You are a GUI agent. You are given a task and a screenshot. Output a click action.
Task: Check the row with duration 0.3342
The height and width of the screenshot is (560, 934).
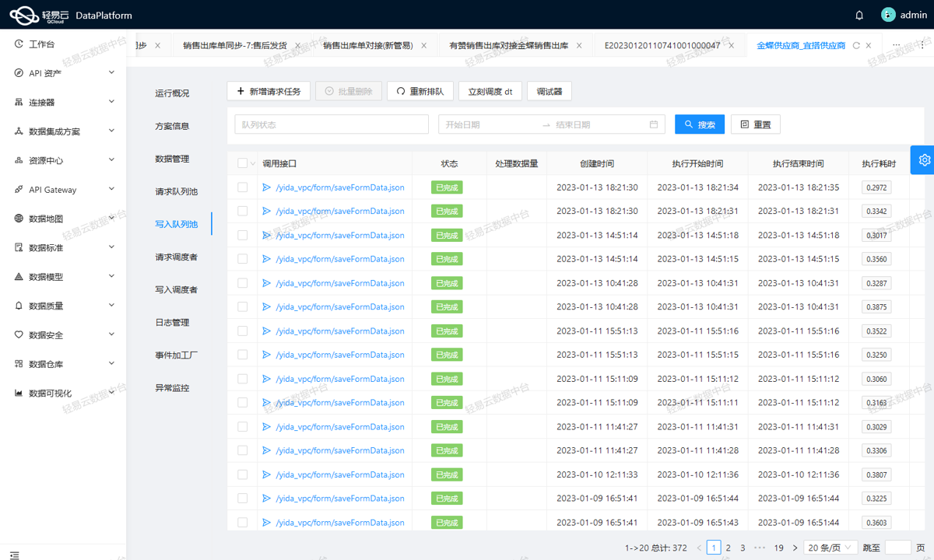pos(242,211)
